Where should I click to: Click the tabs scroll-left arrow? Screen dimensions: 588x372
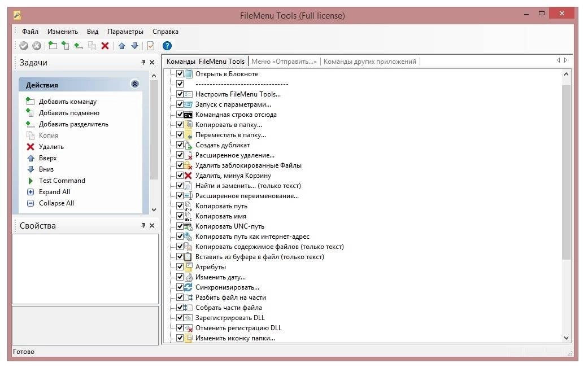click(559, 60)
